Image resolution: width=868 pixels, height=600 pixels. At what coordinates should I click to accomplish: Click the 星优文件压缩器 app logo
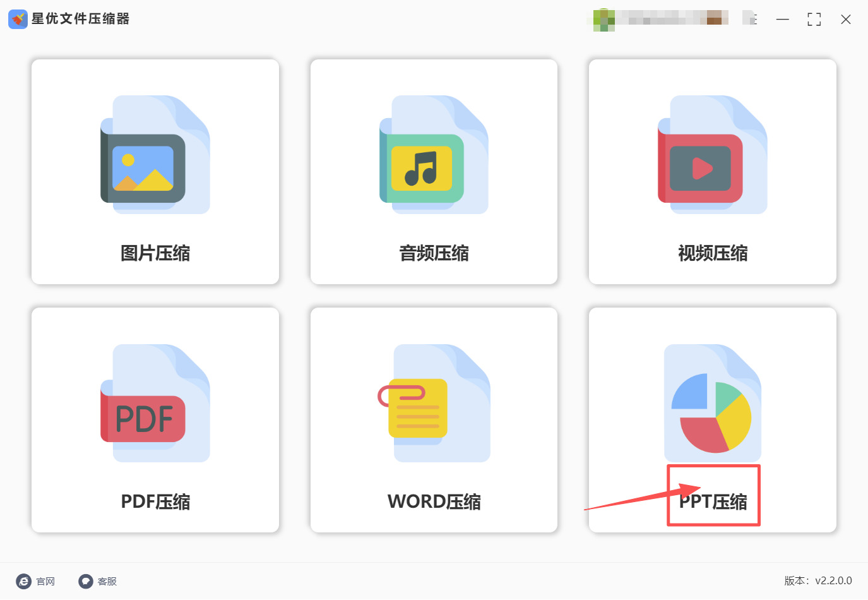click(x=18, y=19)
